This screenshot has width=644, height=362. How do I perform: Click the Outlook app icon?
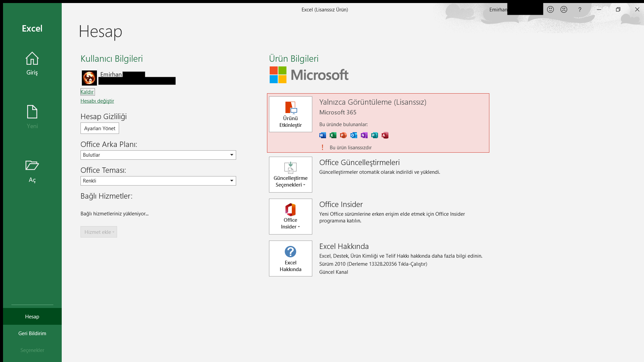coord(354,135)
